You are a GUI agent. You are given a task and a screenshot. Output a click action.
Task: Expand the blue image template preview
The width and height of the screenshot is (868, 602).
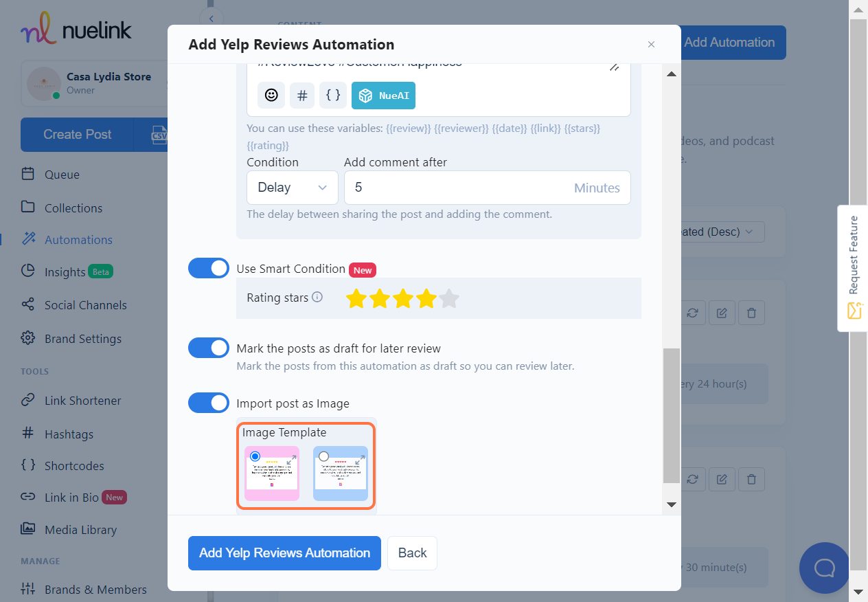tap(360, 459)
